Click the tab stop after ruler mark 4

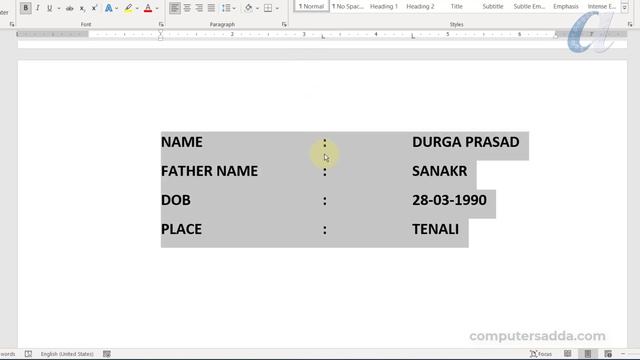[413, 37]
